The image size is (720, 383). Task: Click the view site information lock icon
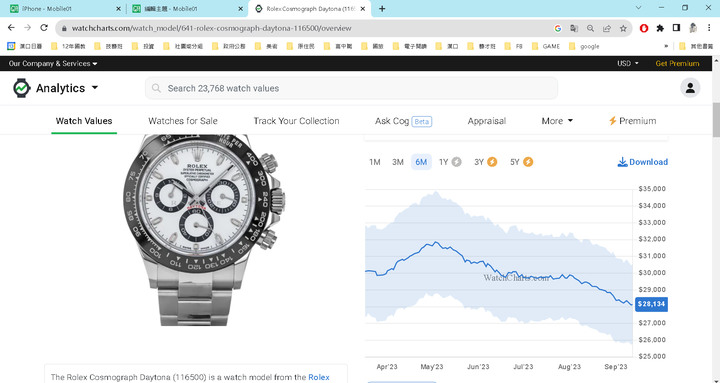64,28
